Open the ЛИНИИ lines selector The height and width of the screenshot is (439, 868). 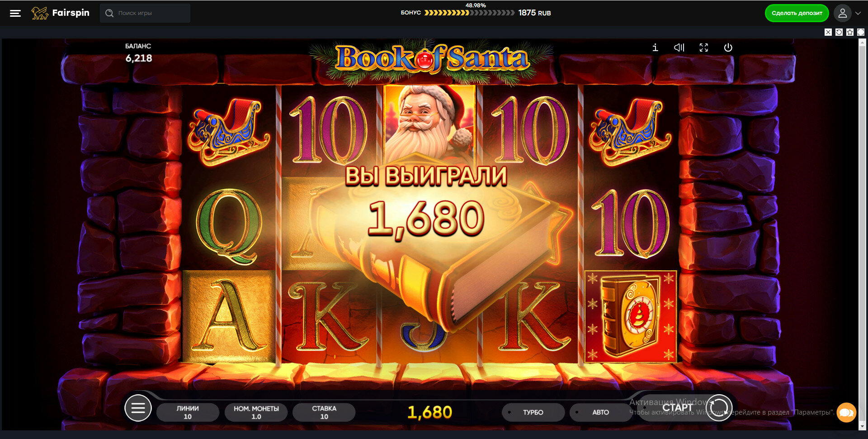click(188, 412)
